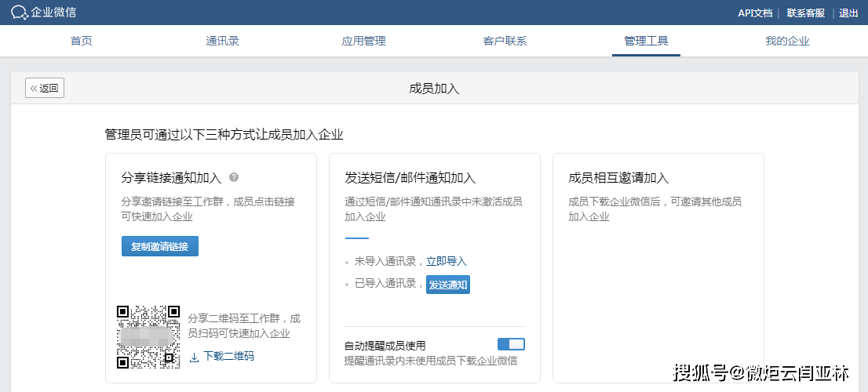The width and height of the screenshot is (868, 392).
Task: Click the 下载二维码 link
Action: click(228, 356)
